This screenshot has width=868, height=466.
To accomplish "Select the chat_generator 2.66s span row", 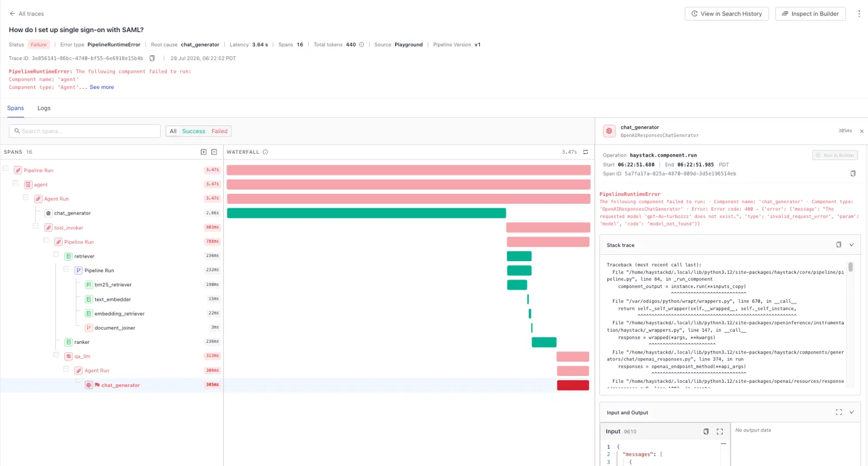I will pyautogui.click(x=111, y=213).
